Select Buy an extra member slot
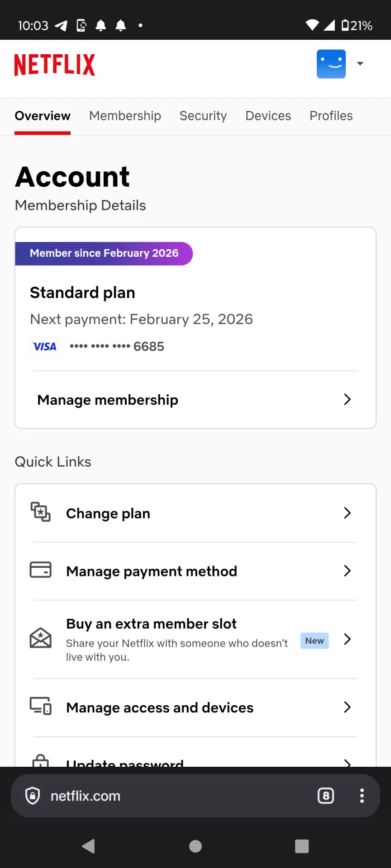Viewport: 391px width, 868px height. pyautogui.click(x=195, y=640)
